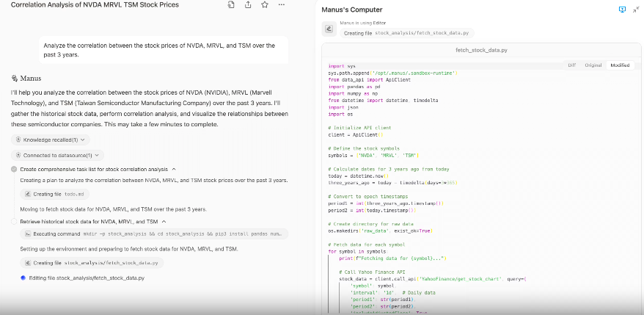Expand the Knowledge recalled(1) chip
This screenshot has width=644, height=315.
pyautogui.click(x=51, y=140)
